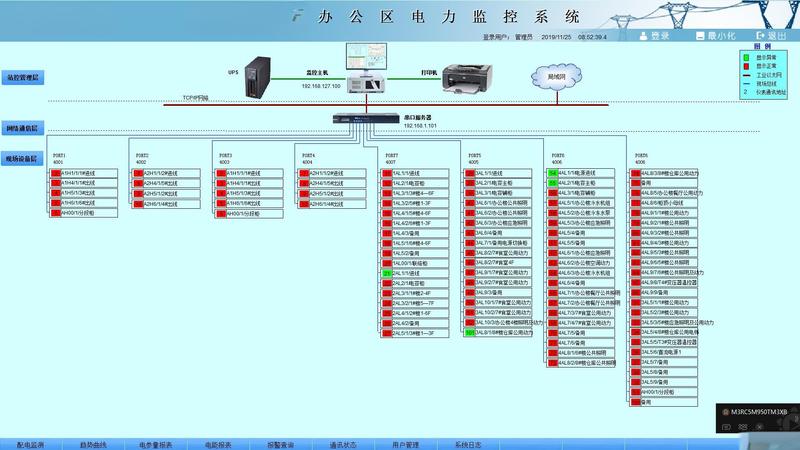800x450 pixels.
Task: Click red status indicator for A2H1/1/2#进线 under PORT2
Action: tap(139, 173)
